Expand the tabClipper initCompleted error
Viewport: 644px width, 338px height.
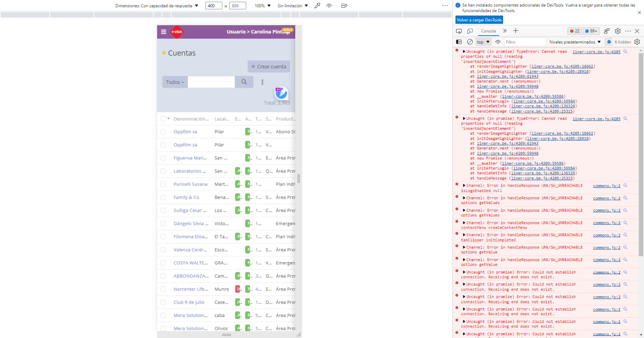point(464,235)
